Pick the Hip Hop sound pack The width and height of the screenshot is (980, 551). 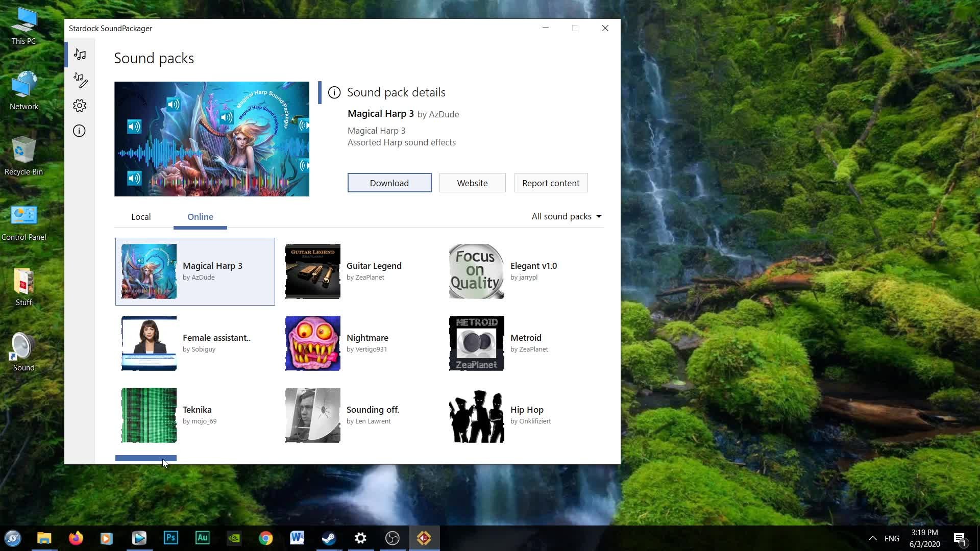[521, 415]
